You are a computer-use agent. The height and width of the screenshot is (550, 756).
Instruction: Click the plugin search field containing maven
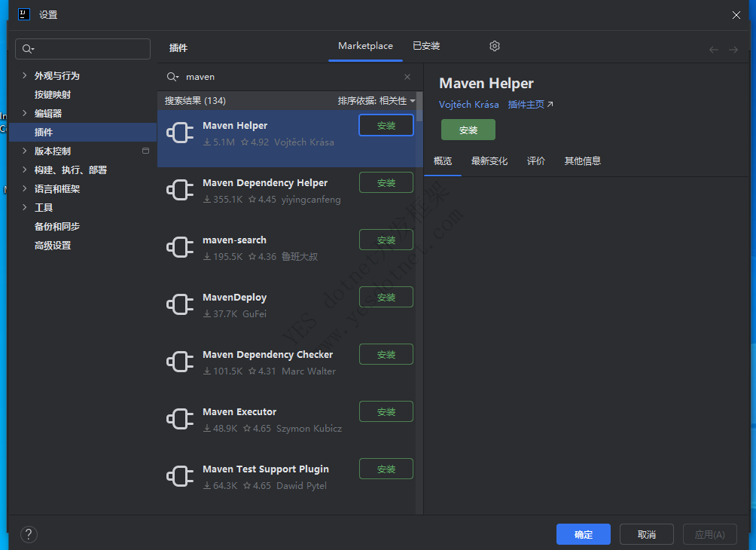click(290, 77)
